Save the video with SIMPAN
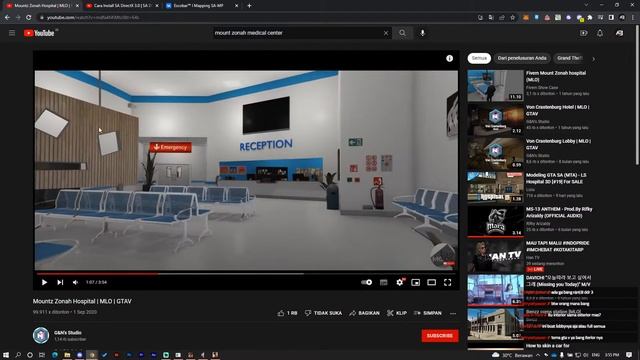This screenshot has height=360, width=640. pos(427,313)
